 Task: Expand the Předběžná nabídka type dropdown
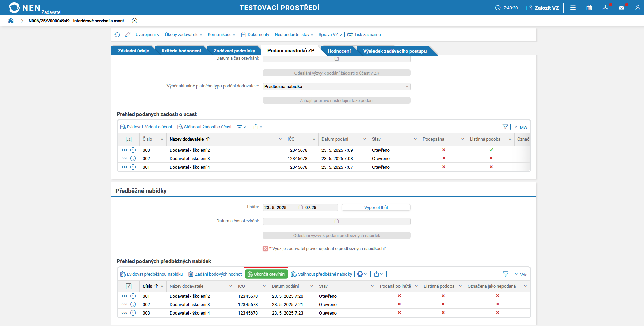tap(336, 86)
